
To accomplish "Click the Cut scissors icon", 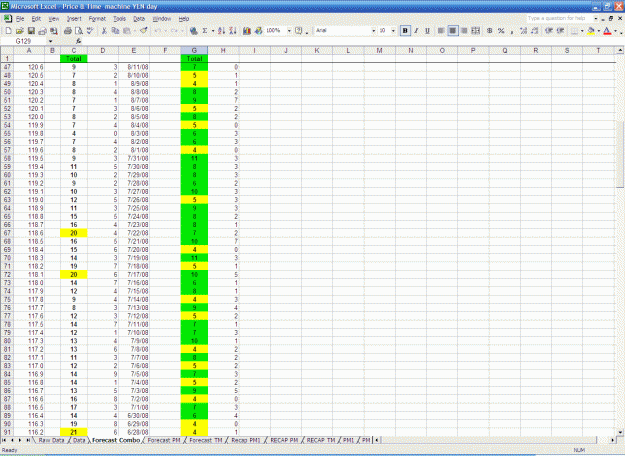I will pos(104,31).
